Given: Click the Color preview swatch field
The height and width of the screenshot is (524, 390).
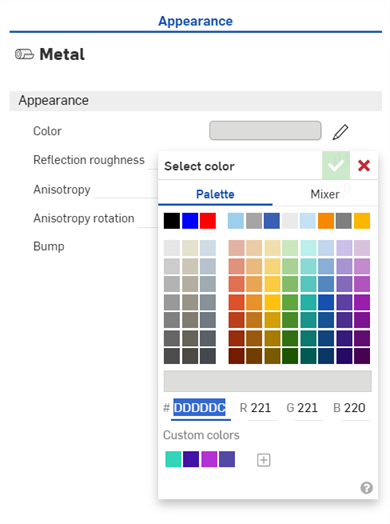Looking at the screenshot, I should coord(265,131).
